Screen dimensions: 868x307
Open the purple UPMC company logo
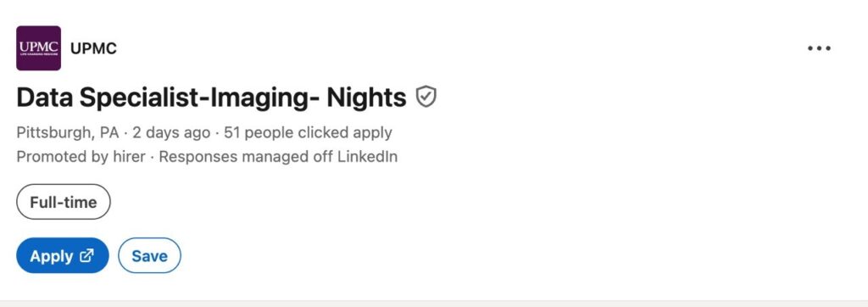[39, 48]
